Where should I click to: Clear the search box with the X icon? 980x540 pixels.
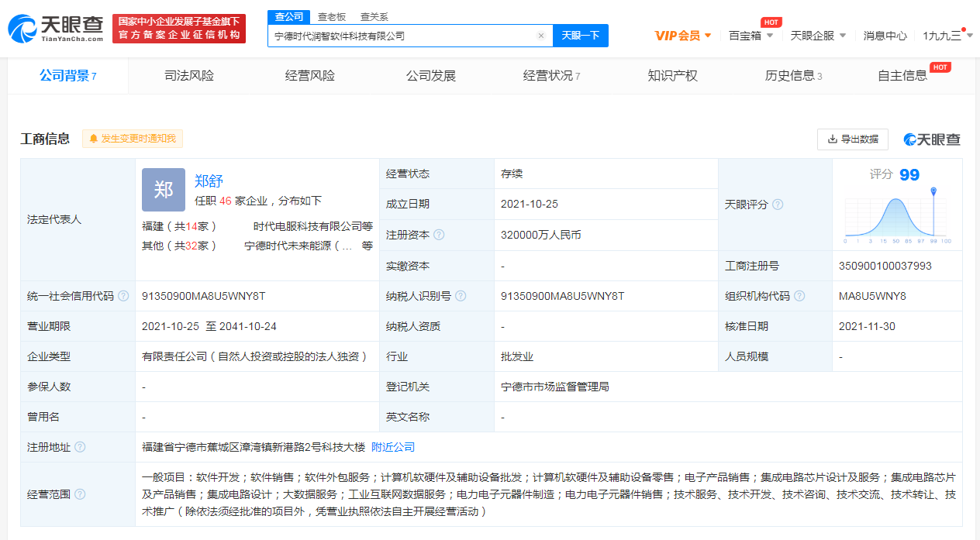[x=541, y=36]
